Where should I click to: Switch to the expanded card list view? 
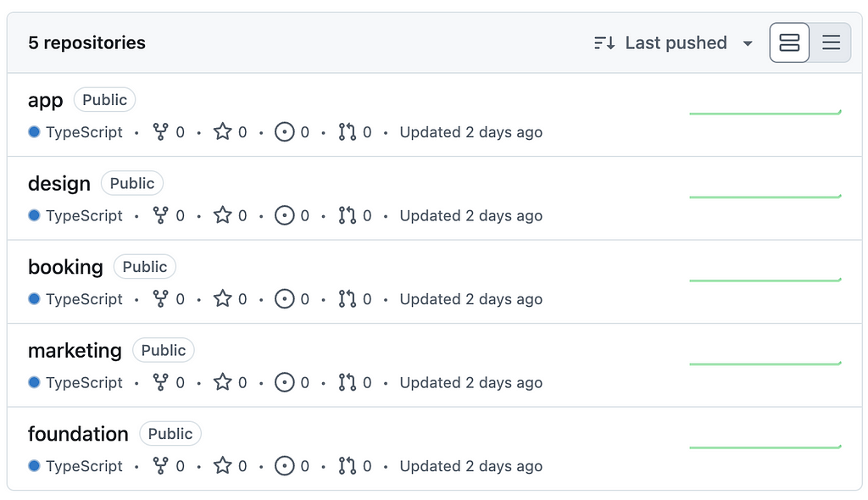pyautogui.click(x=789, y=42)
